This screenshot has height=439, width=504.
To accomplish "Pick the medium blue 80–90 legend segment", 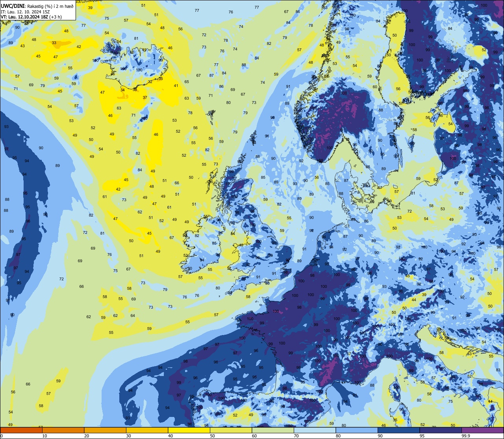I will (x=357, y=430).
